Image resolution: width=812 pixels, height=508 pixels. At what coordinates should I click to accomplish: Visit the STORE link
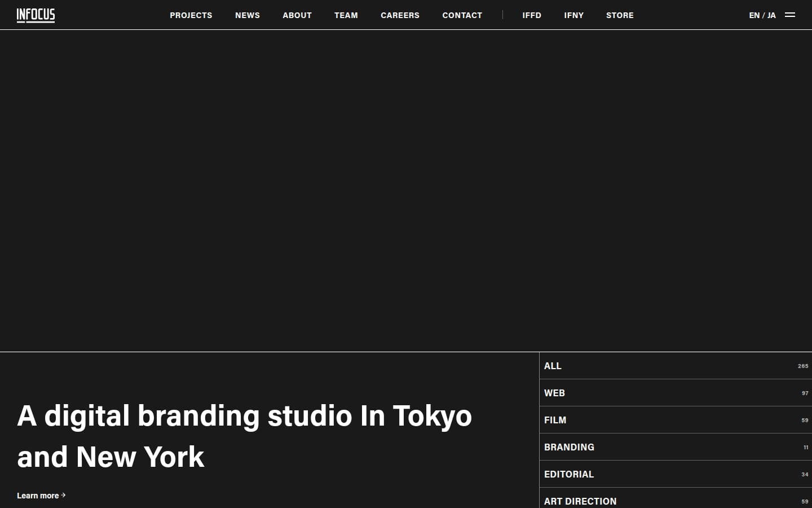click(x=620, y=15)
